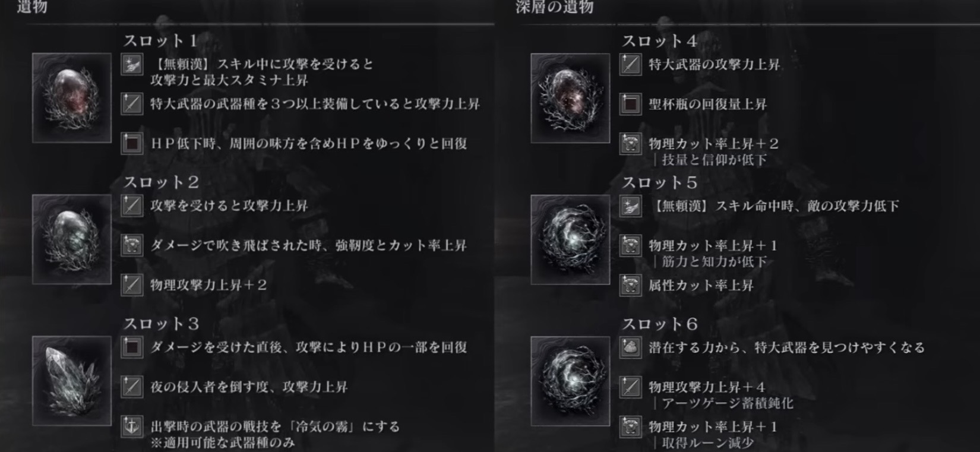Select the Slot 5 swirling relic thumbnail
This screenshot has height=452, width=980.
pyautogui.click(x=570, y=239)
